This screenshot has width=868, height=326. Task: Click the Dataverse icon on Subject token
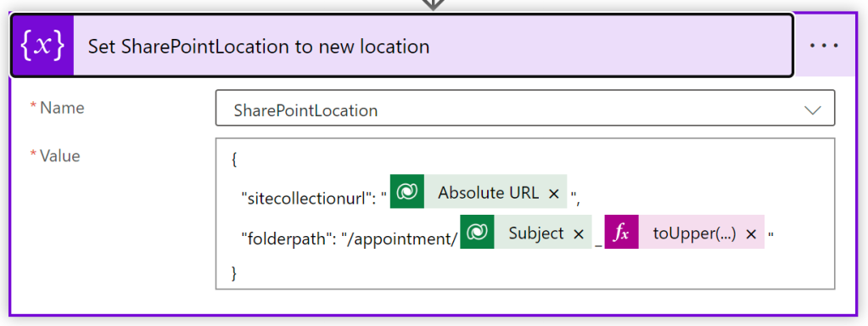coord(477,232)
